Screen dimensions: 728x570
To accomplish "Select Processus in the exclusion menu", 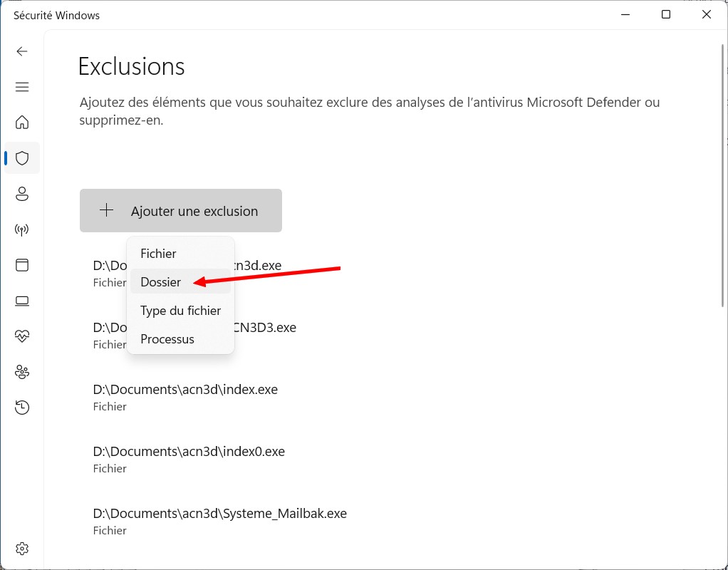I will click(x=167, y=339).
